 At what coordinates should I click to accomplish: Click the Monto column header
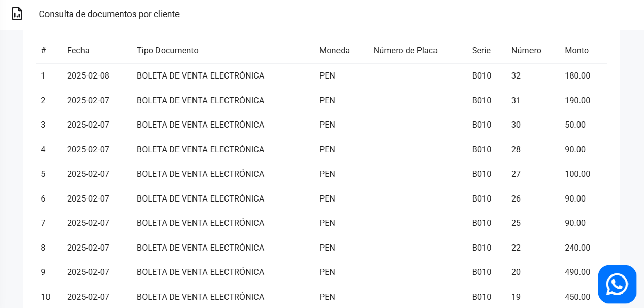[x=576, y=51]
